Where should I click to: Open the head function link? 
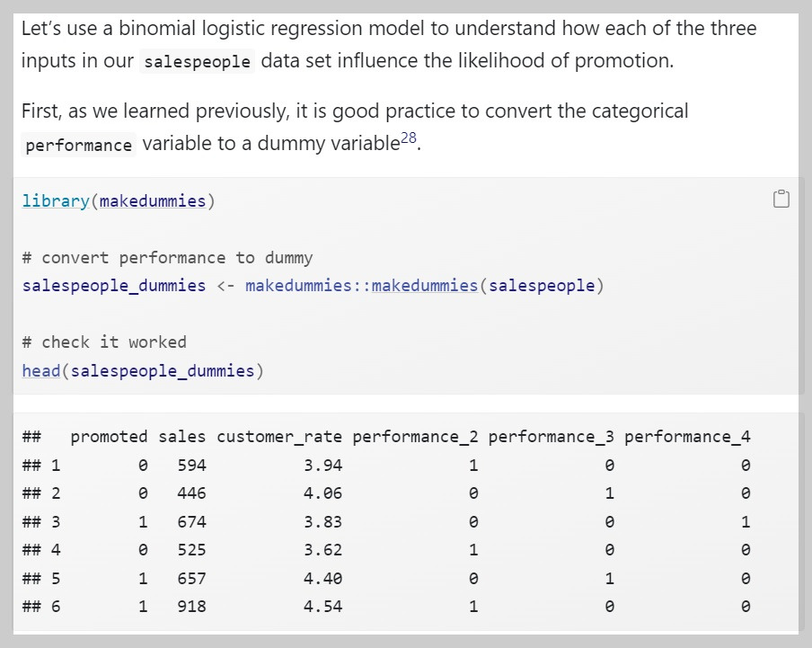point(41,370)
